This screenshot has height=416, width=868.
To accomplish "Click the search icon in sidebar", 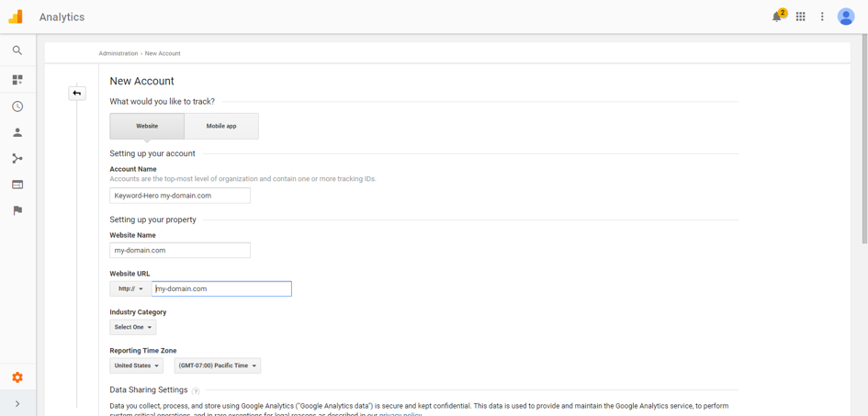I will click(x=17, y=51).
